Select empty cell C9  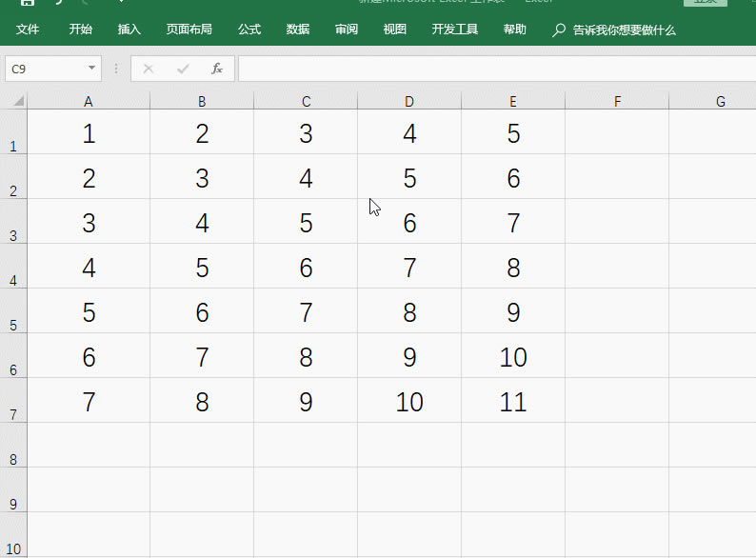306,490
